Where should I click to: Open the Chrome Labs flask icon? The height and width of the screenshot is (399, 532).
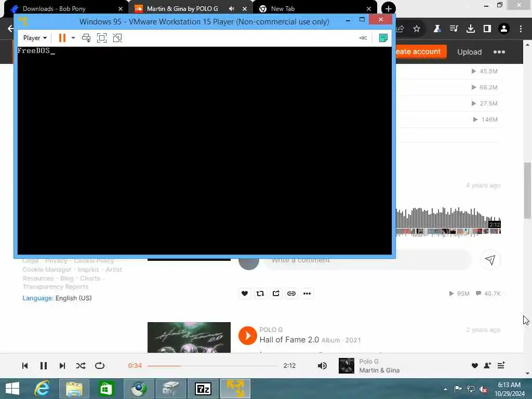click(437, 29)
